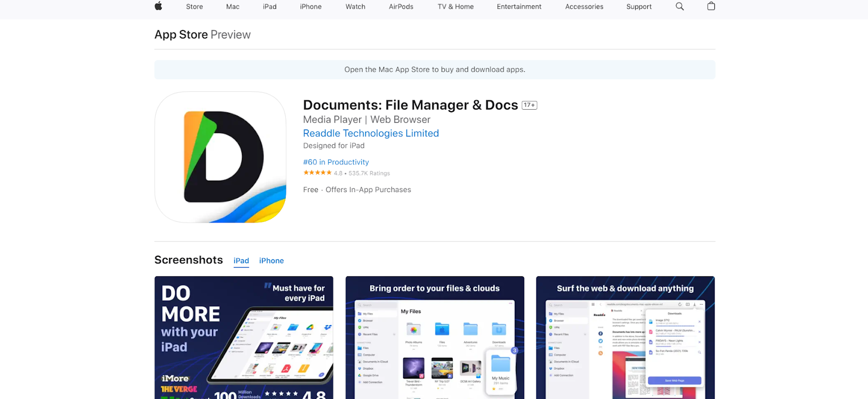Click the Designed for iPad text
This screenshot has width=868, height=399.
(334, 145)
